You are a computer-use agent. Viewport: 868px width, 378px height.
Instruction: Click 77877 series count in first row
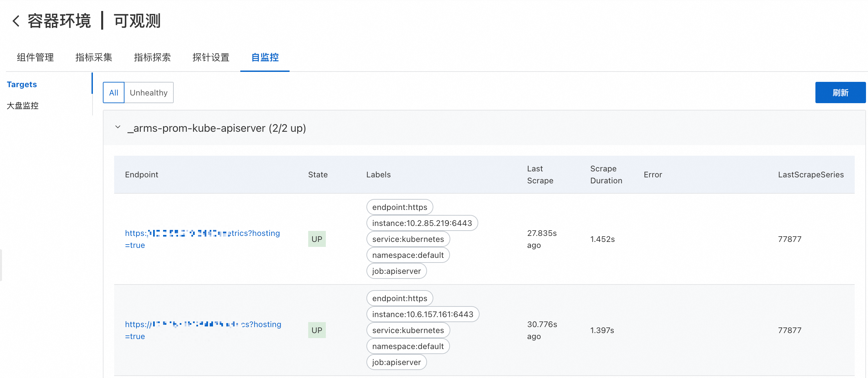coord(789,239)
